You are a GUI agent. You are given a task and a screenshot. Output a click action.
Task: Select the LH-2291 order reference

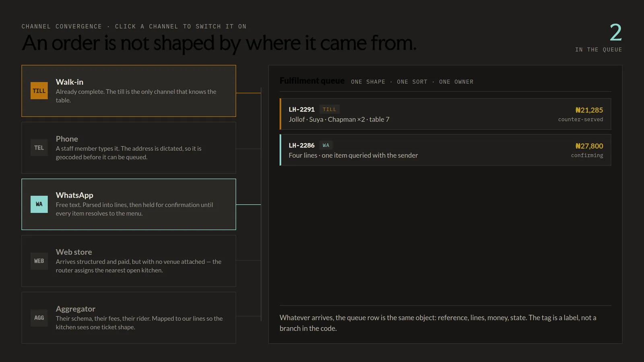301,109
